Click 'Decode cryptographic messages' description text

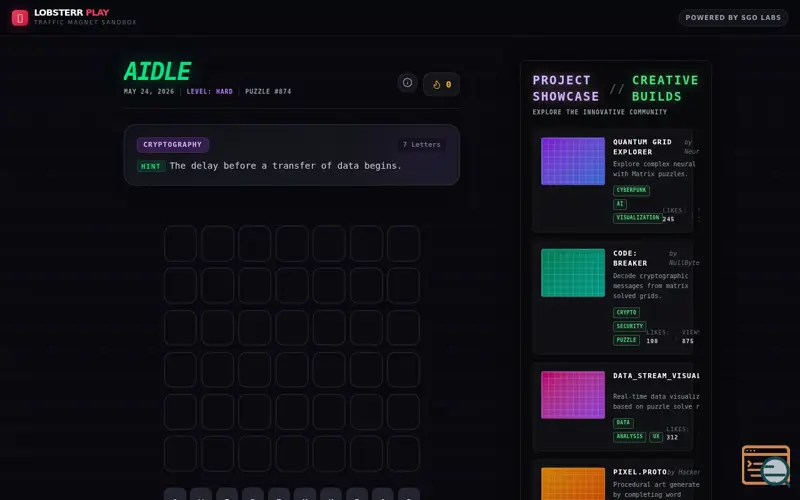(x=651, y=286)
